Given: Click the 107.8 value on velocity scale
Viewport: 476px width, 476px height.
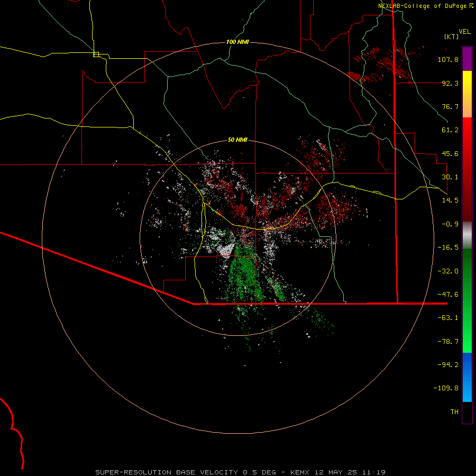Looking at the screenshot, I should (x=448, y=59).
